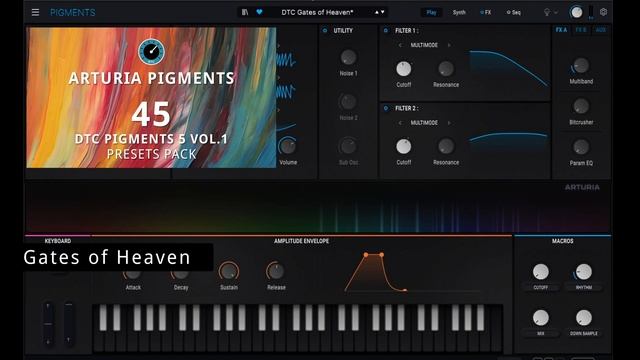Switch to the Synth tab

(x=459, y=12)
